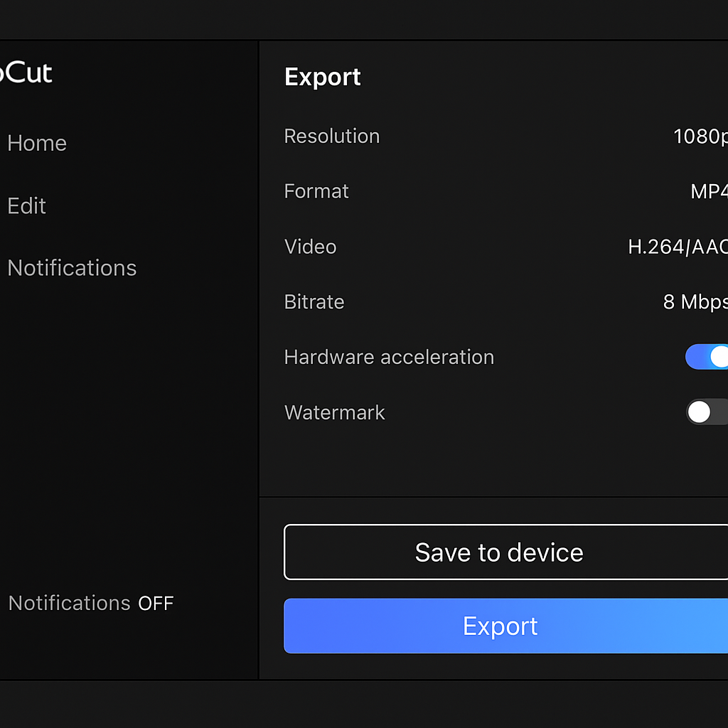Choose Save to device
This screenshot has height=728, width=728.
tap(498, 552)
